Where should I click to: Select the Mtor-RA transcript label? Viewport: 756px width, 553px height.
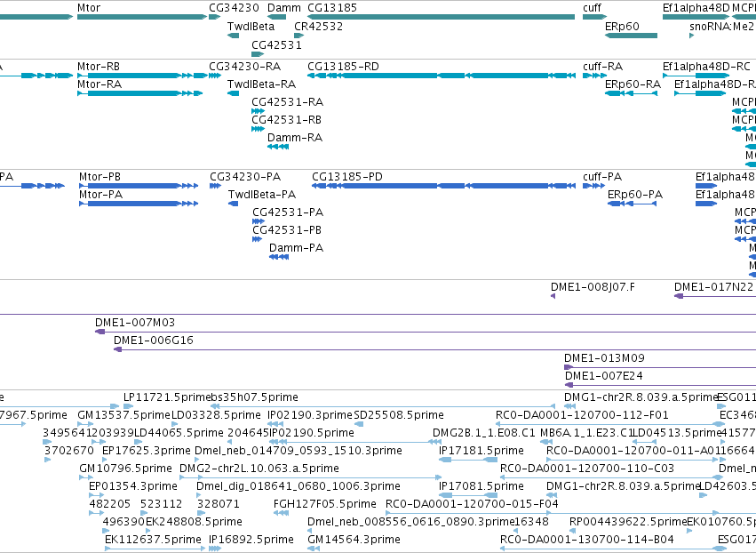pos(99,84)
